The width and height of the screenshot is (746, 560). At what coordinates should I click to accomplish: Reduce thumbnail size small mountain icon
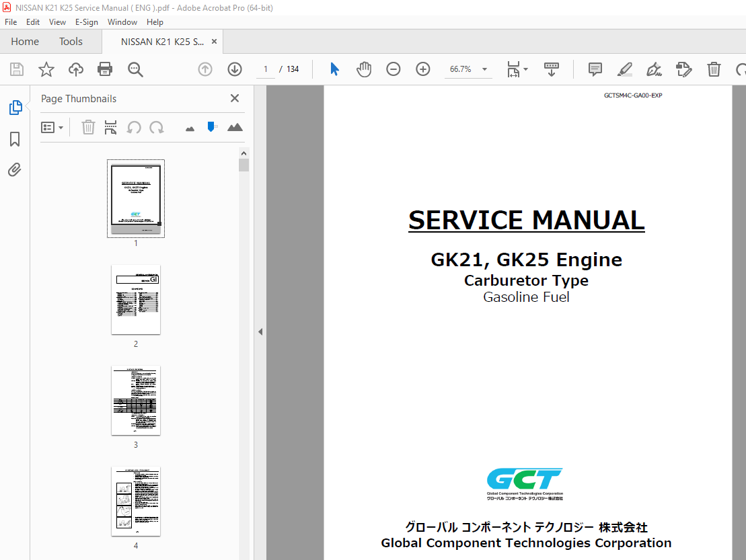click(x=190, y=128)
